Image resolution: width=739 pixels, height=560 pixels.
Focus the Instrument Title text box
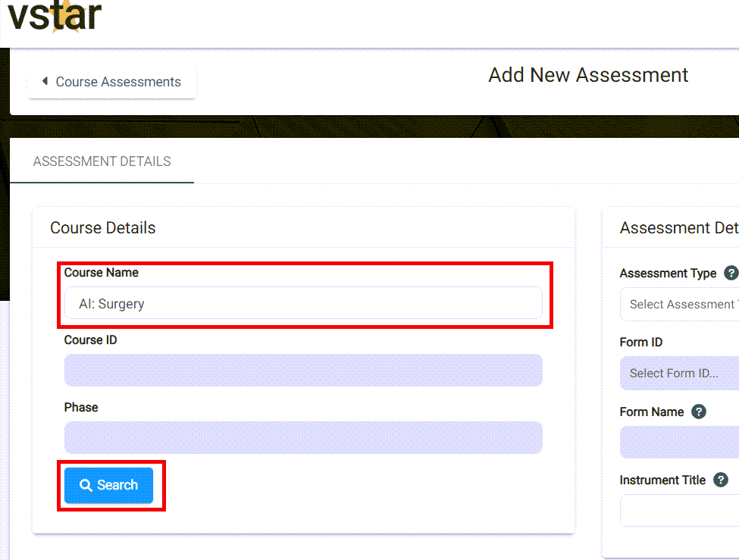(x=682, y=510)
